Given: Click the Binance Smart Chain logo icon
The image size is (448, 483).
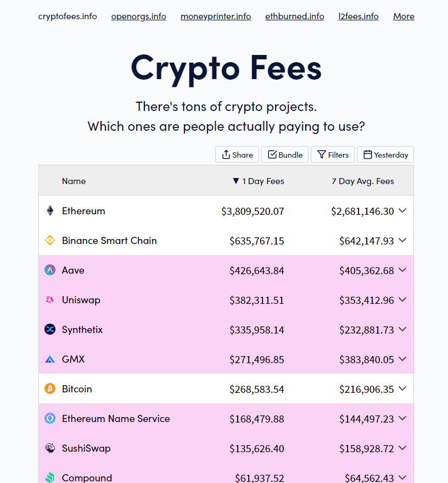Looking at the screenshot, I should (50, 240).
